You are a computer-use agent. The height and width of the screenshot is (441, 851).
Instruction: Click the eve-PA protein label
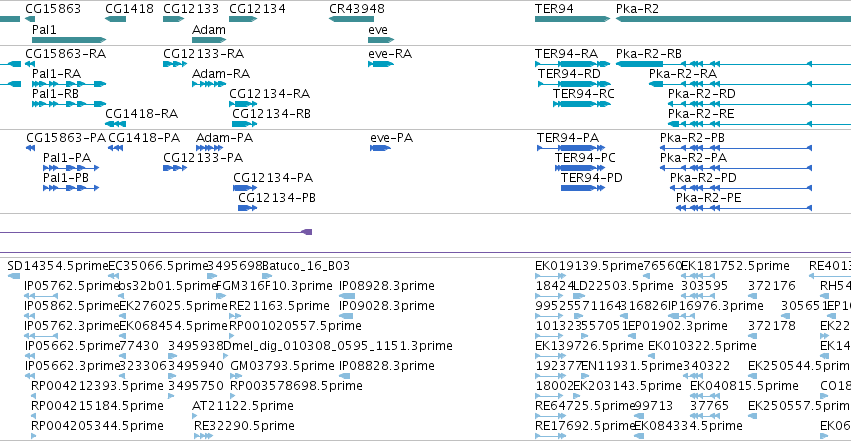coord(392,138)
